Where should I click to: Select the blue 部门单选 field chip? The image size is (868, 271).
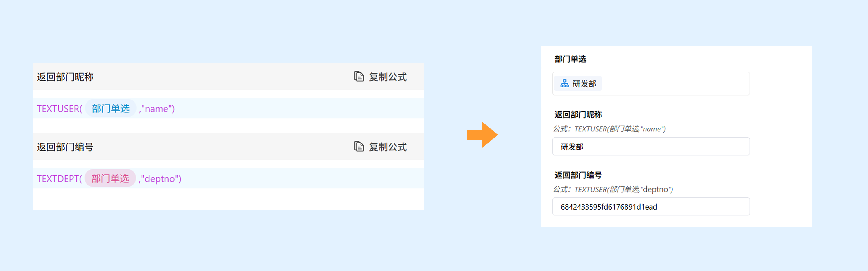[x=111, y=108]
